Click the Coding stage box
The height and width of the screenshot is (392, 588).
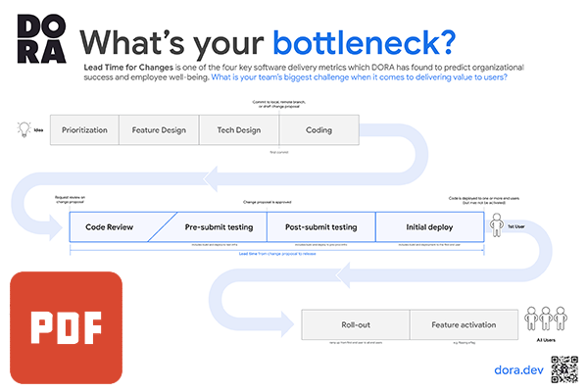[319, 129]
